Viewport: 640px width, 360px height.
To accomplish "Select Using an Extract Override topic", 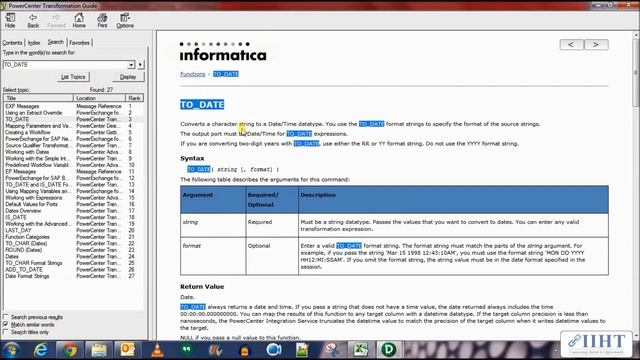I will 33,113.
